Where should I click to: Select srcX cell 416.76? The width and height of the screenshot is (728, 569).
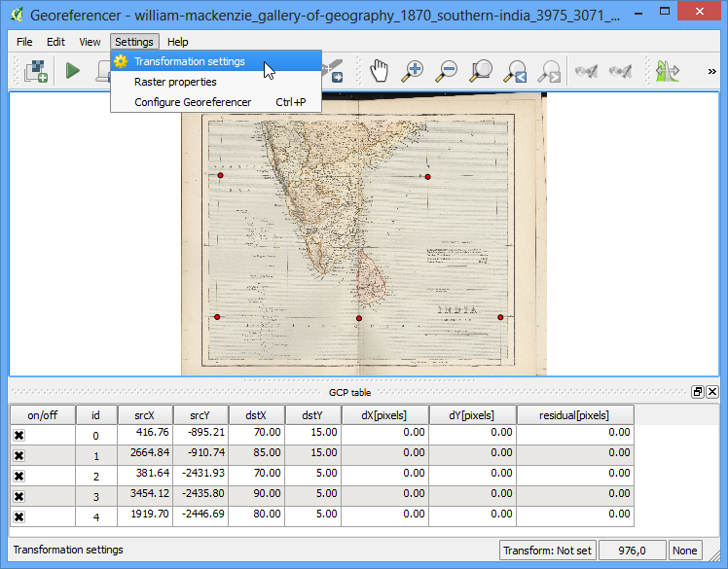[x=145, y=436]
